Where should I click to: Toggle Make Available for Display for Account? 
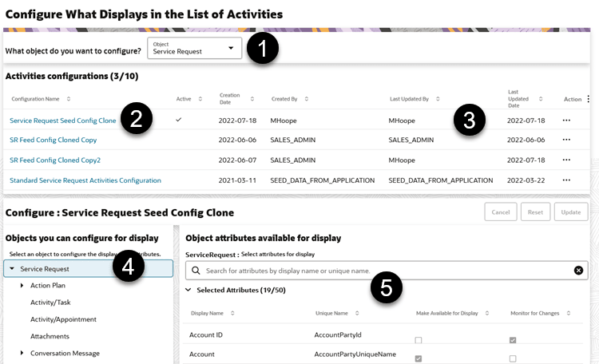[419, 358]
